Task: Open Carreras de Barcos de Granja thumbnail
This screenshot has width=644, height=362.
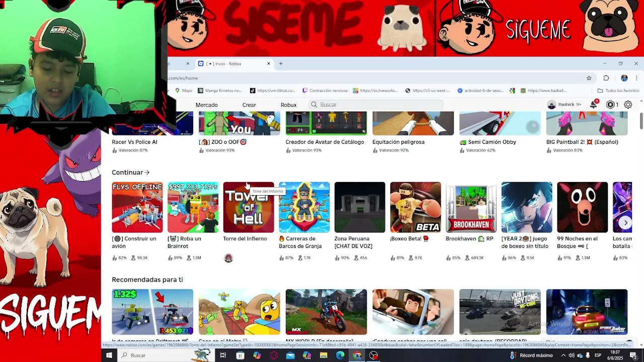Action: tap(304, 207)
